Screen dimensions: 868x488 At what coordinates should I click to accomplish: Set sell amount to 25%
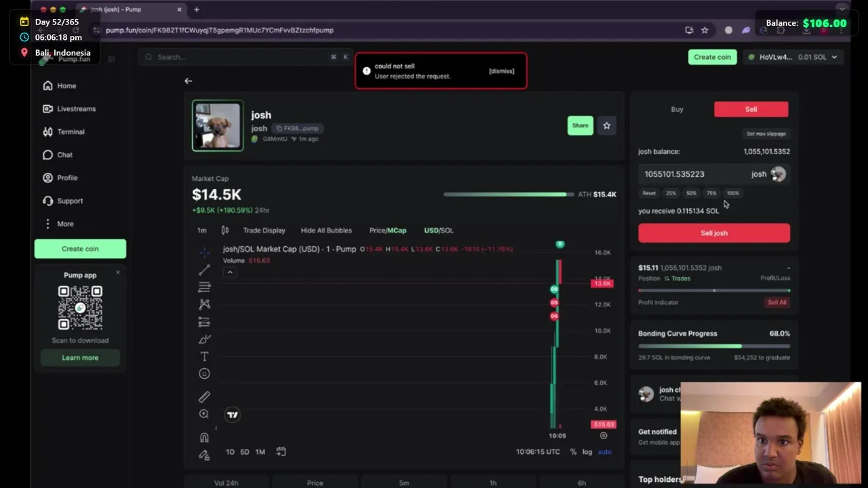671,193
